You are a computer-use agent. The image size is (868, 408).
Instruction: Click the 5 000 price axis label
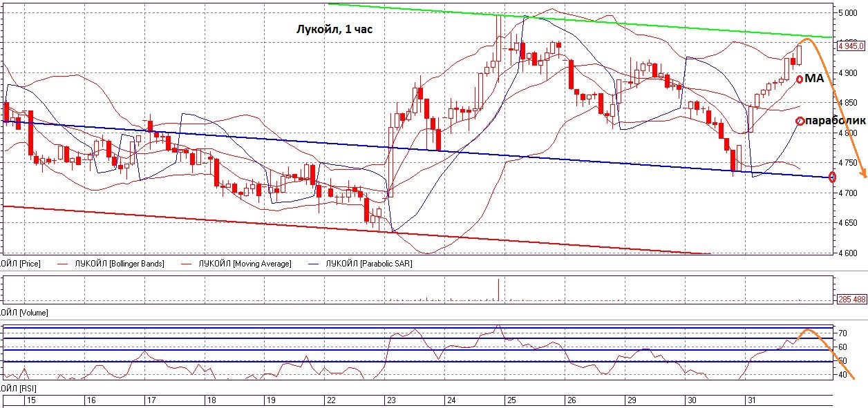click(848, 12)
